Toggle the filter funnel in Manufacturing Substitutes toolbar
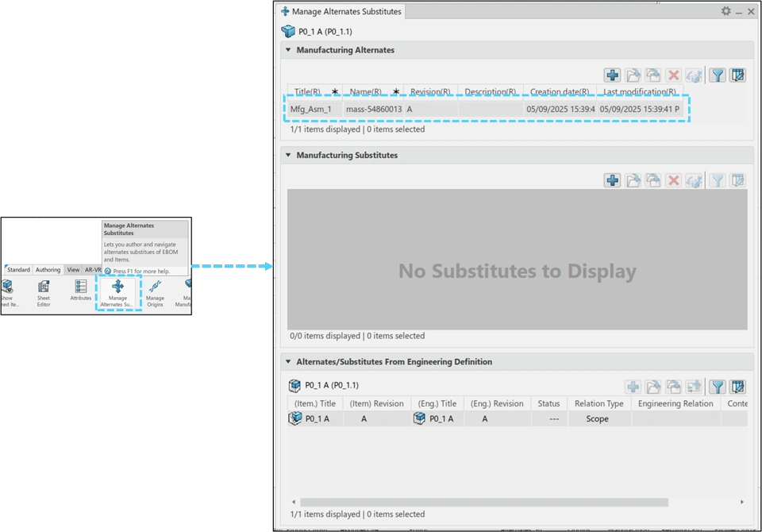Viewport: 762px width, 532px height. 718,180
